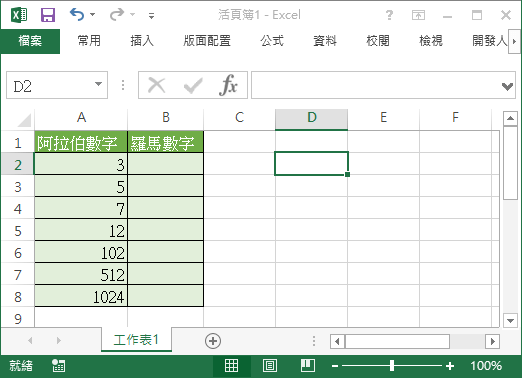This screenshot has height=378, width=522.
Task: Switch to the 公式 ribbon tab
Action: click(x=272, y=41)
